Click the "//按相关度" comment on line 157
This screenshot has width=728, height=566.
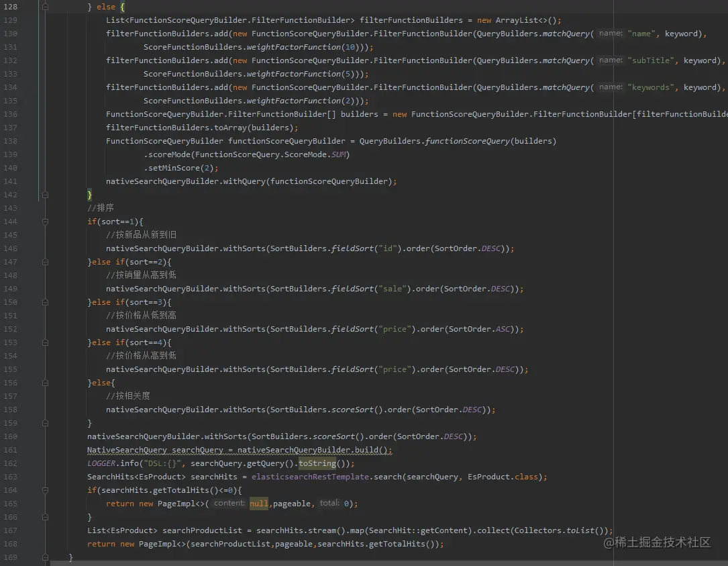click(128, 396)
